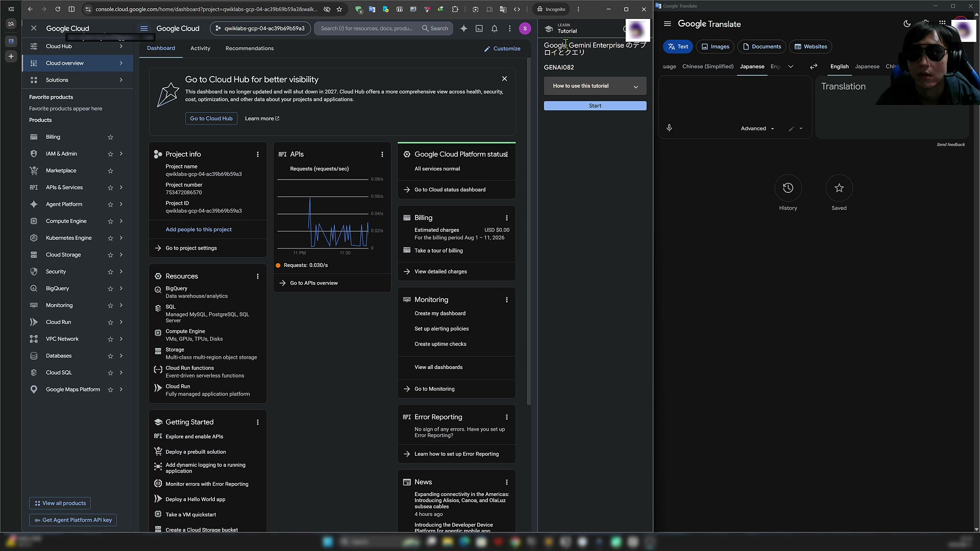Toggle dark mode moon icon in Translate
Image resolution: width=980 pixels, height=551 pixels.
907,24
